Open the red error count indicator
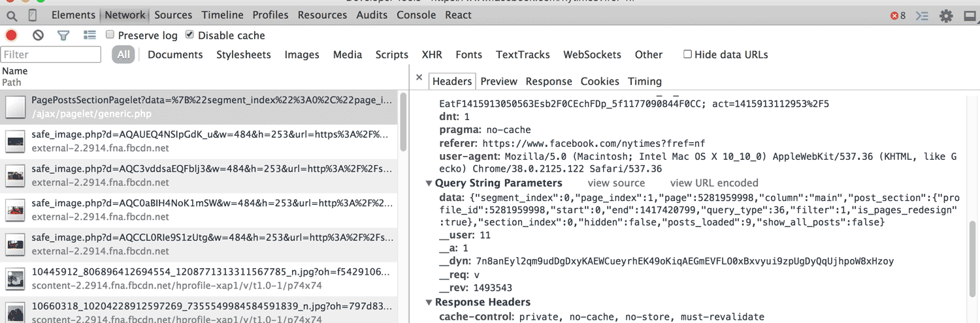The width and height of the screenshot is (980, 323). click(898, 15)
